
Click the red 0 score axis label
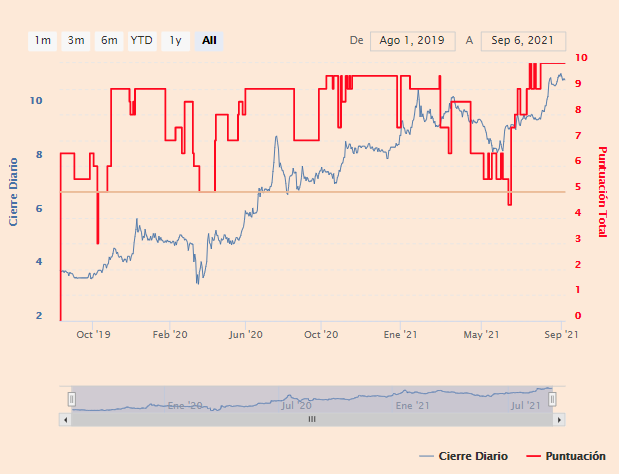[578, 315]
